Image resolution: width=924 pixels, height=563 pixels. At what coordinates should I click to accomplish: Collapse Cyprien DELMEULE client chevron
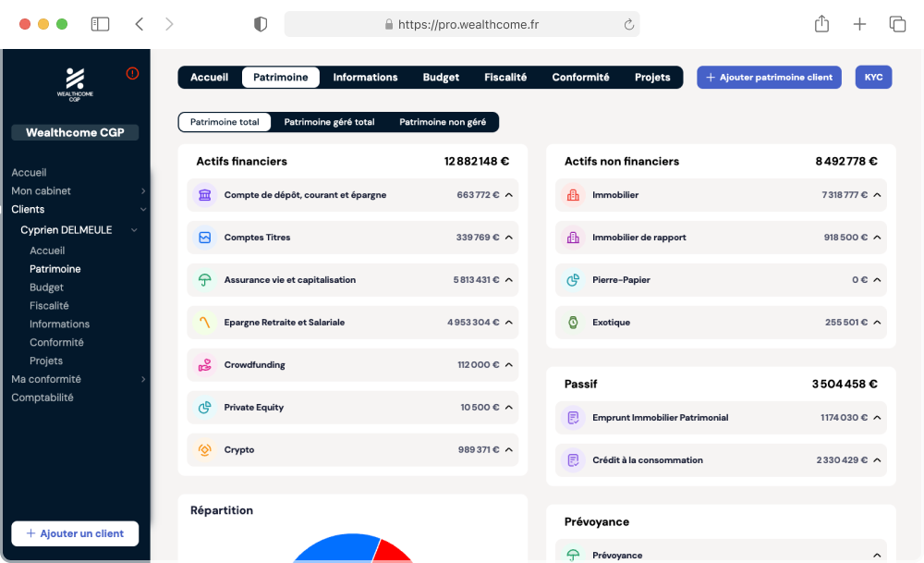click(134, 230)
